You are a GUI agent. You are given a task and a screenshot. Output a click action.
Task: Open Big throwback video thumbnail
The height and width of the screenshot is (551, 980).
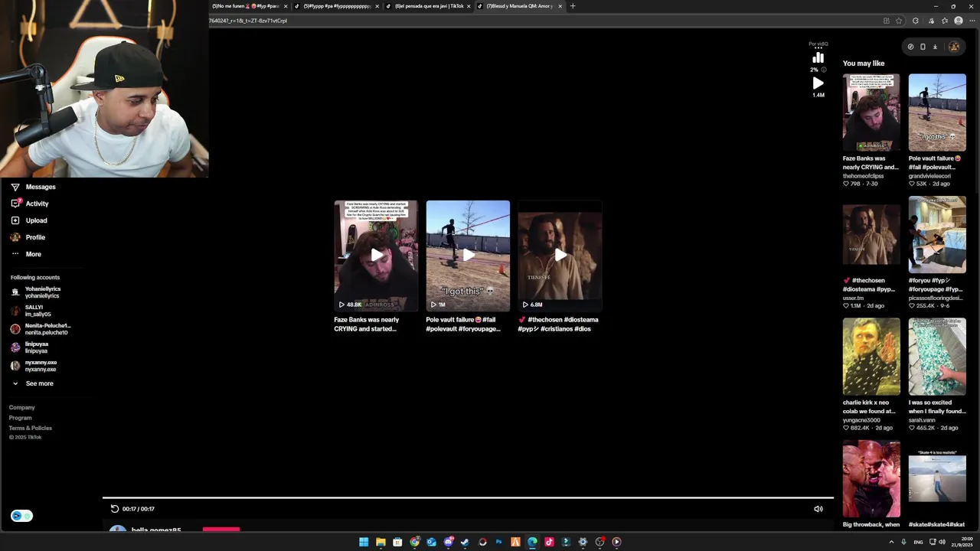[871, 479]
